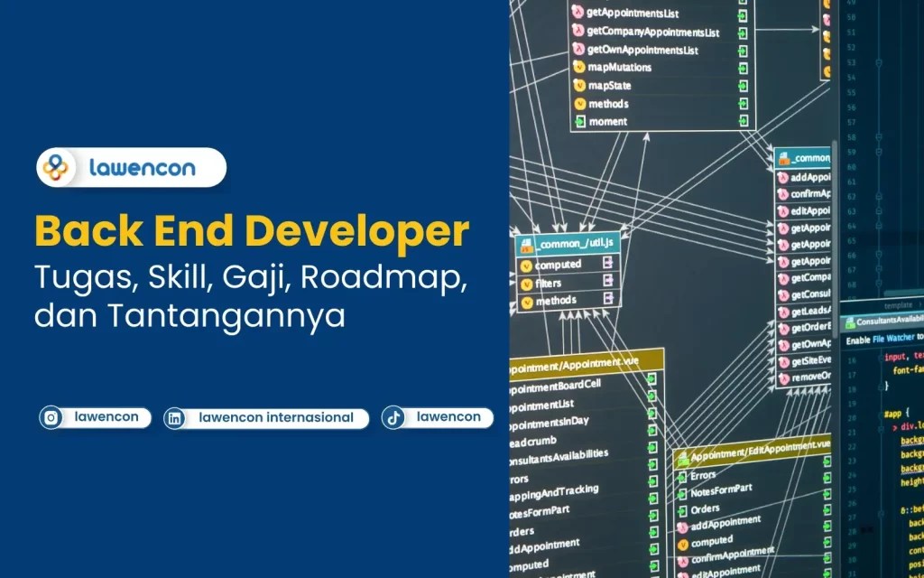Select methods in the util.js node
This screenshot has height=578, width=924.
coord(556,301)
